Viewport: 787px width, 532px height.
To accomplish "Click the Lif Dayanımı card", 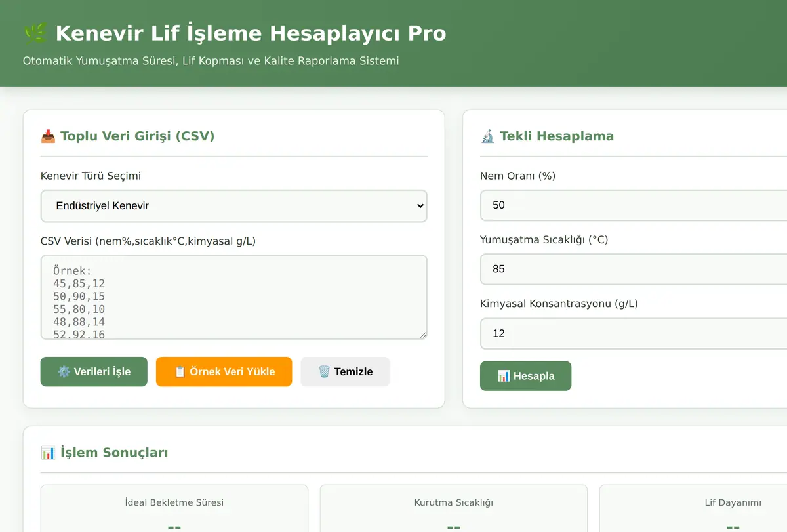I will tap(693, 508).
